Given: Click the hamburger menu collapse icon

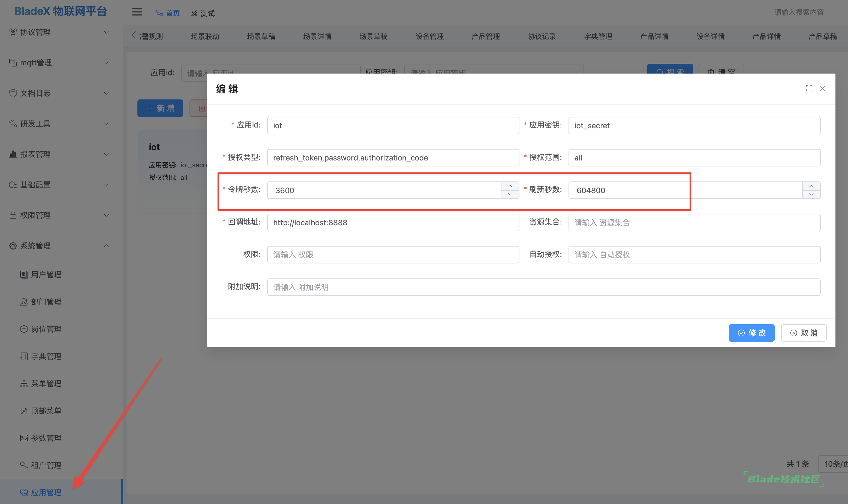Looking at the screenshot, I should [x=137, y=12].
